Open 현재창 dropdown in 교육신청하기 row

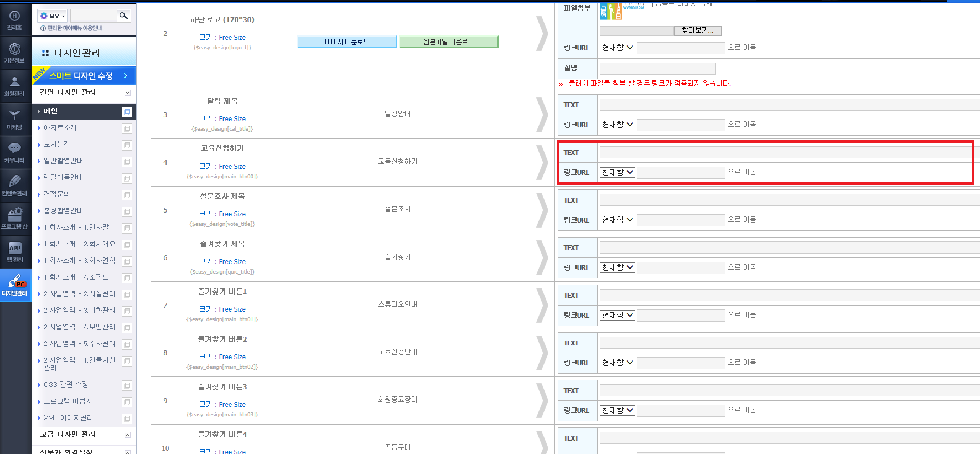click(x=618, y=172)
